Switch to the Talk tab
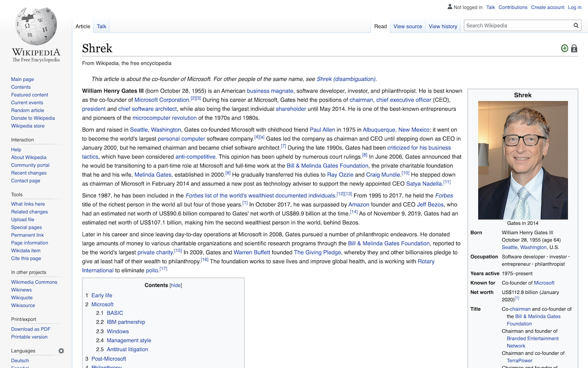Viewport: 588px width, 368px height. pos(102,26)
